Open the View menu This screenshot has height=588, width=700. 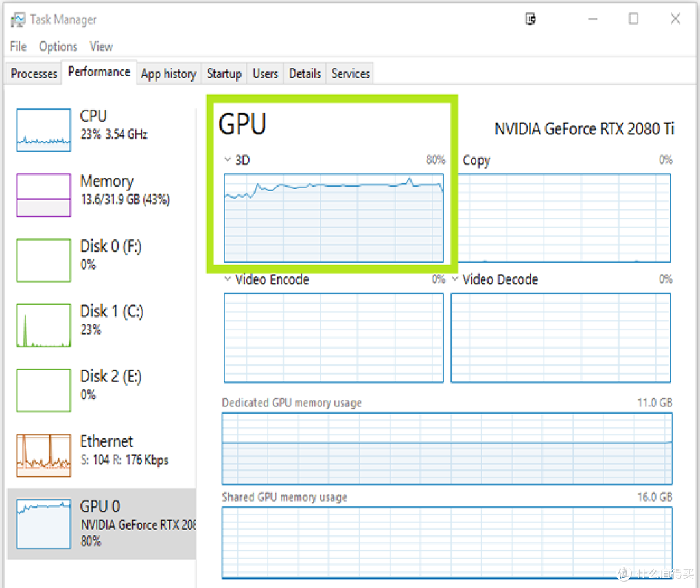tap(101, 47)
